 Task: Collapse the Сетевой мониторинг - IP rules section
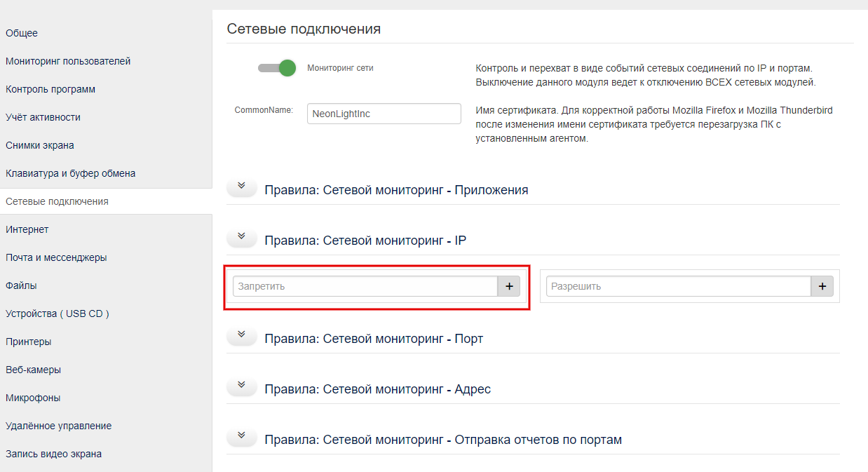(x=241, y=237)
